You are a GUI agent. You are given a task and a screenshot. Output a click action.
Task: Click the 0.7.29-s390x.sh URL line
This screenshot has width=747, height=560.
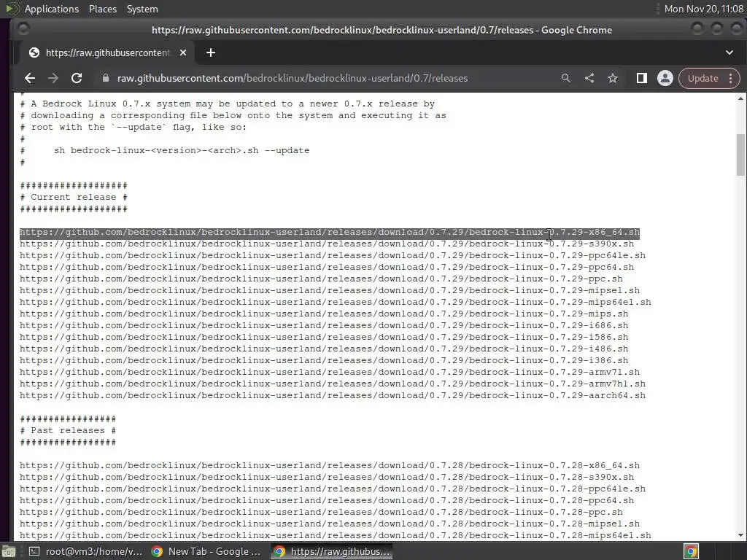[x=327, y=244]
